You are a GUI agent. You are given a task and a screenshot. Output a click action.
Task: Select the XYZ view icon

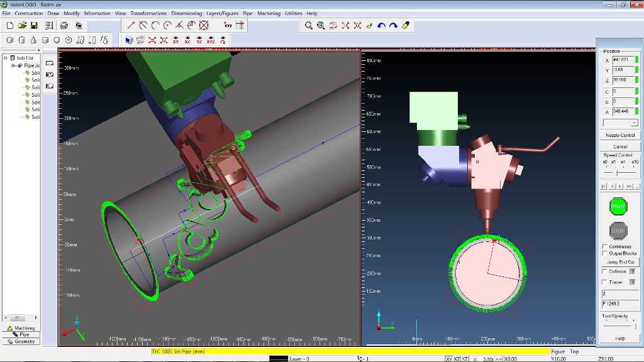(211, 40)
